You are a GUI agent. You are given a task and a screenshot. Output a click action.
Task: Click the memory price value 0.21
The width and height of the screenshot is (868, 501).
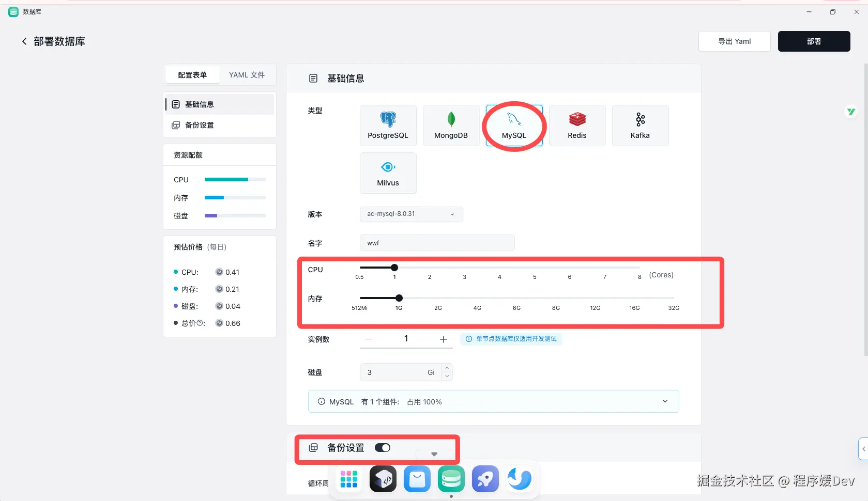(x=232, y=289)
